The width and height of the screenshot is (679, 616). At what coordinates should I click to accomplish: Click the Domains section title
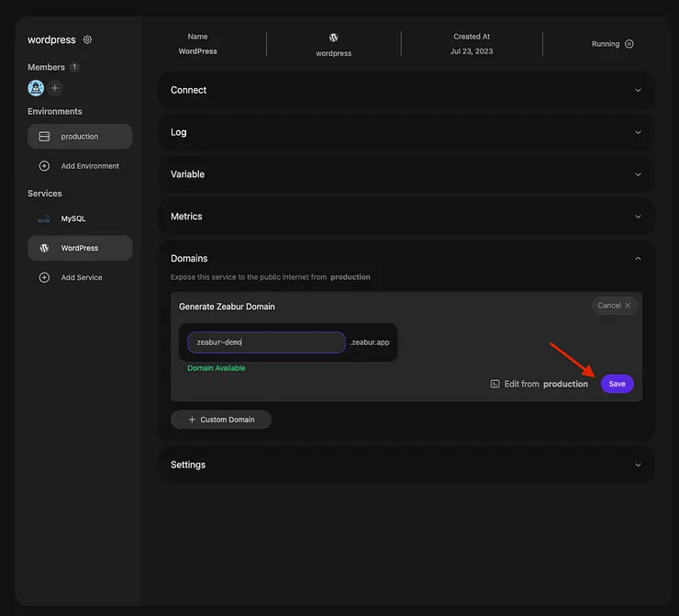click(x=189, y=258)
